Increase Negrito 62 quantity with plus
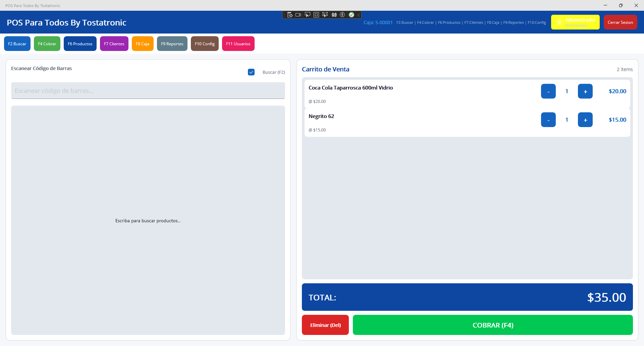This screenshot has width=644, height=346. pos(585,120)
